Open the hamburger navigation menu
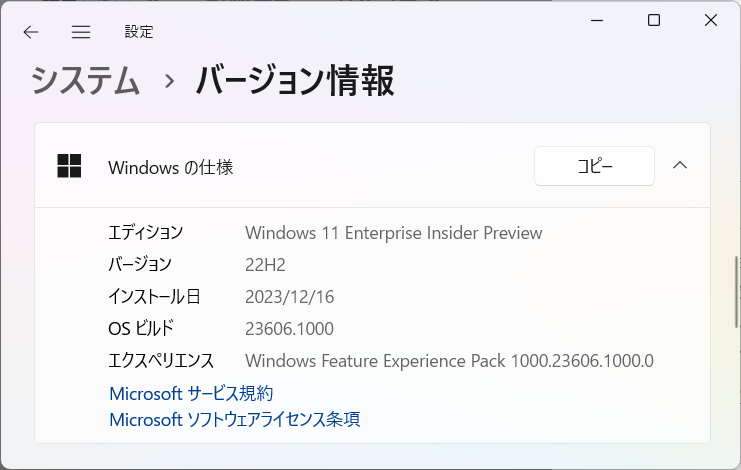The image size is (741, 470). [x=81, y=32]
